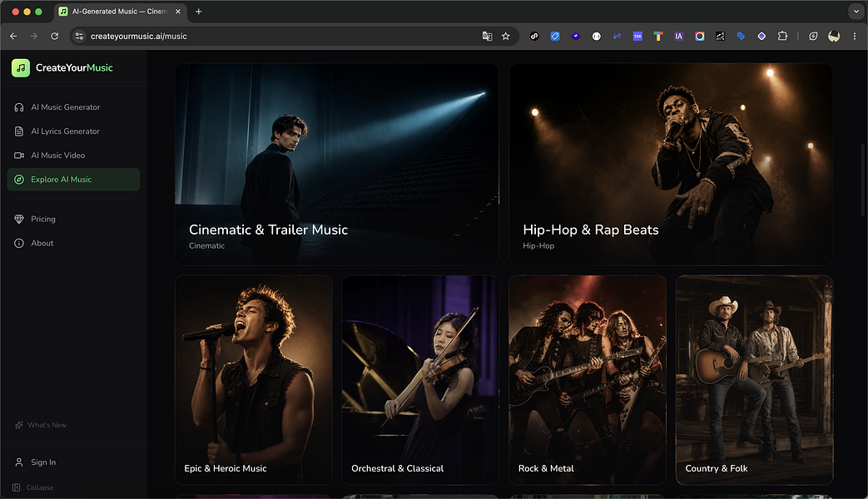
Task: Close the AI-Generated Music tab
Action: [x=178, y=12]
